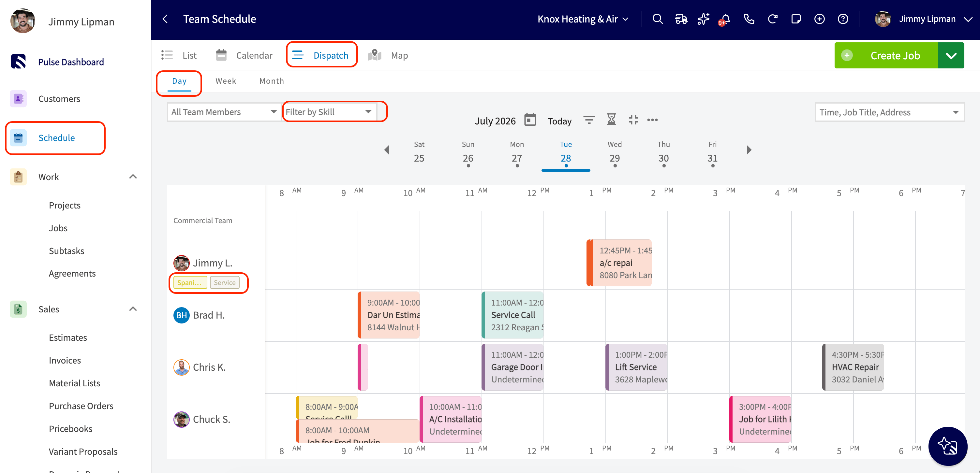The width and height of the screenshot is (980, 473).
Task: Click the Service skill tag
Action: click(x=224, y=282)
